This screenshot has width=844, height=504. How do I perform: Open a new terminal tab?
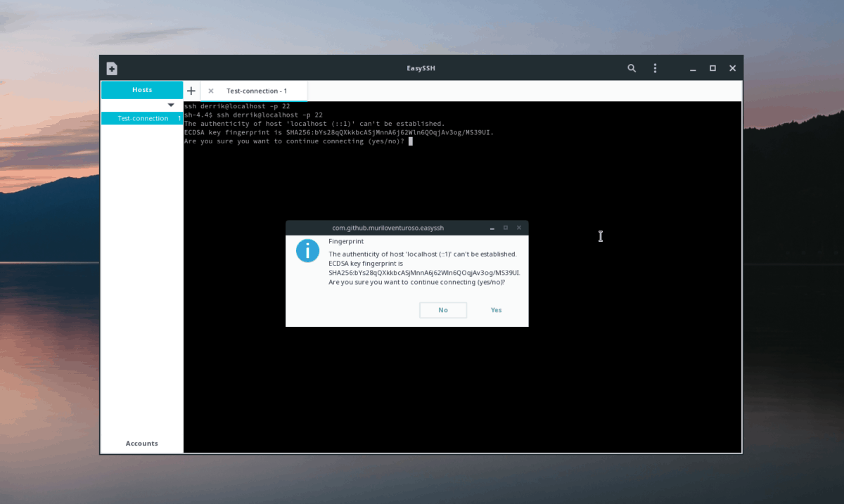point(191,91)
